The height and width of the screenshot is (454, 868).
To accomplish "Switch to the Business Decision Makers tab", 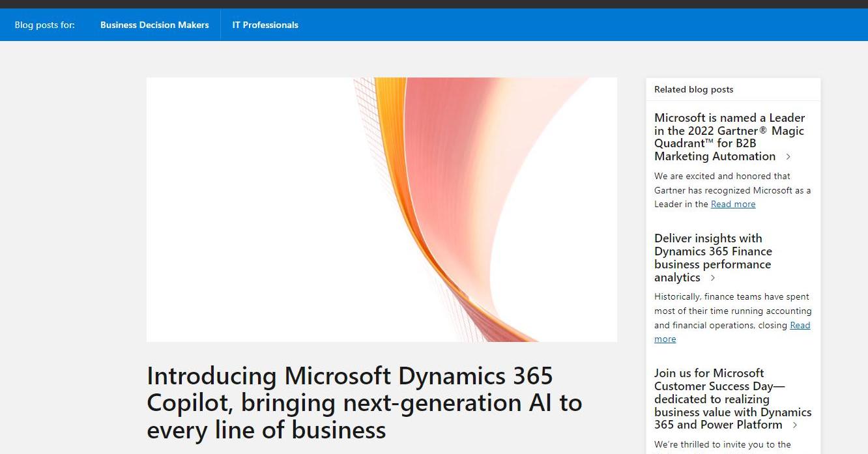I will point(154,25).
